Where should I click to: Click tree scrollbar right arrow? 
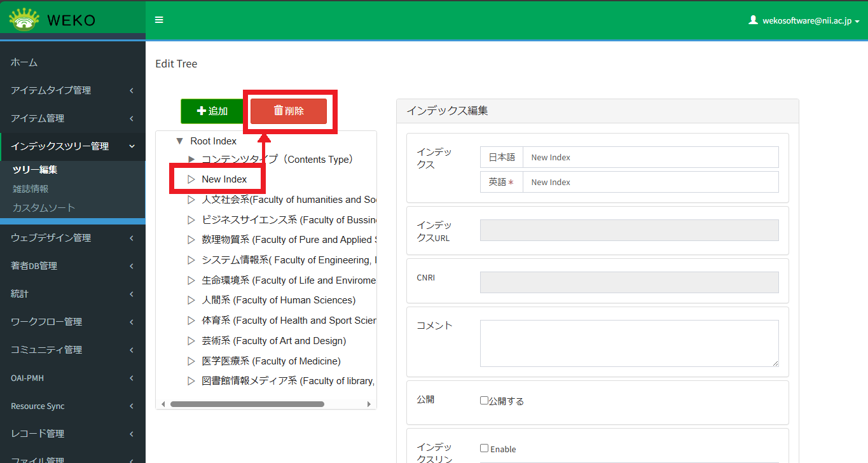tap(369, 404)
